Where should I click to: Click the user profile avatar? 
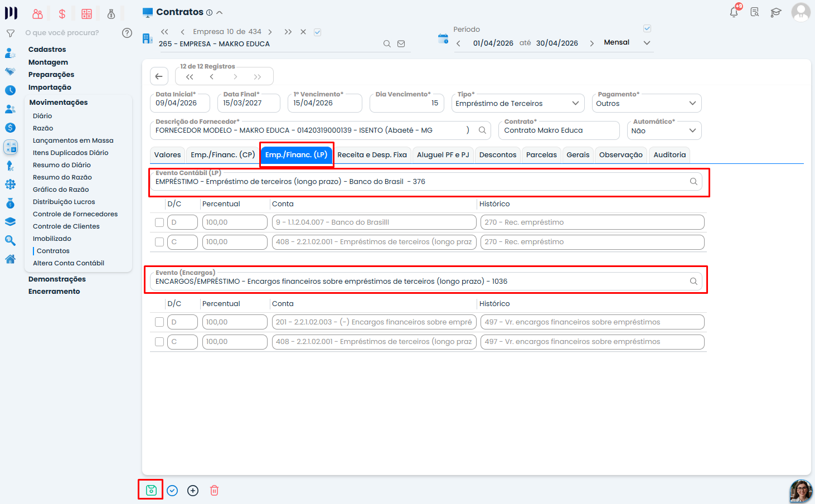[801, 12]
